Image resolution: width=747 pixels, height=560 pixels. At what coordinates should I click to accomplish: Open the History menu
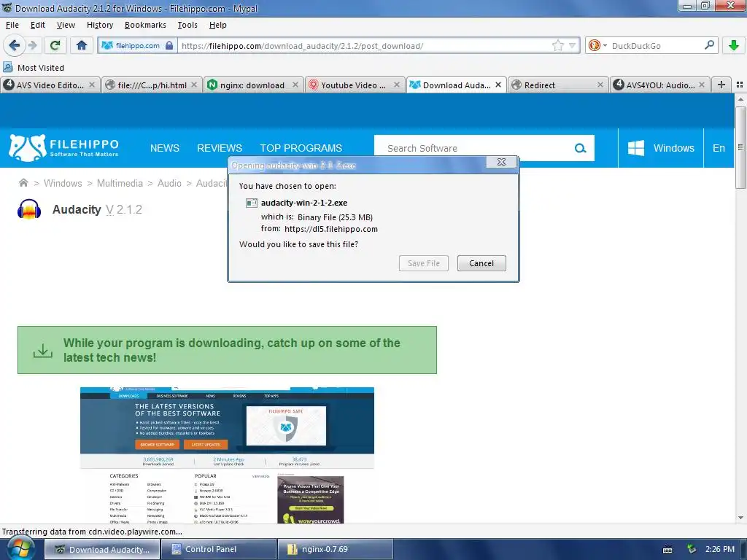[99, 25]
